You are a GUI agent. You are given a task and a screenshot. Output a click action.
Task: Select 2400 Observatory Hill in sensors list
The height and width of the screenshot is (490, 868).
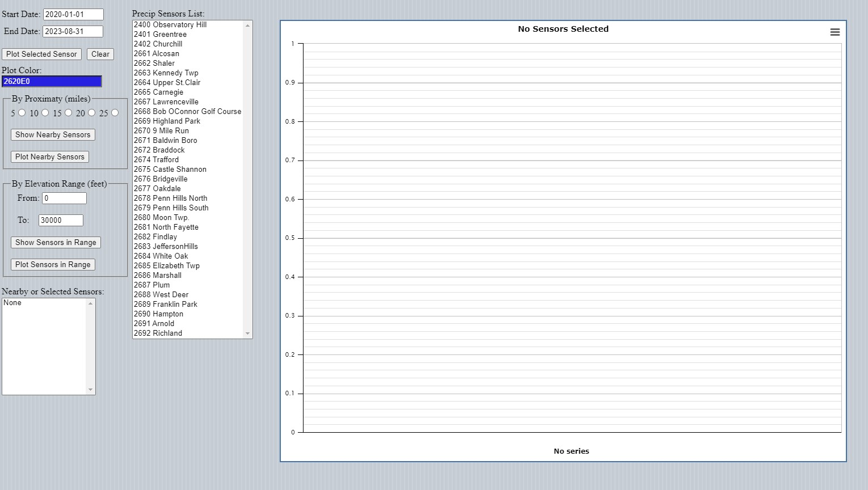click(x=170, y=25)
